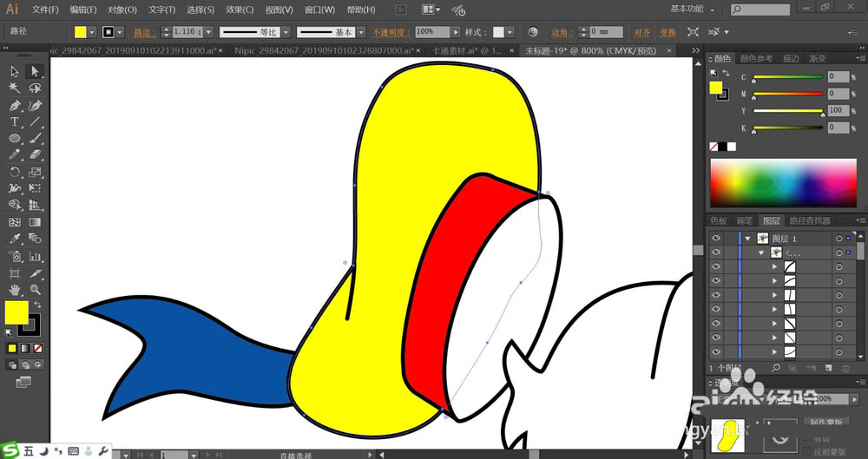Image resolution: width=868 pixels, height=459 pixels.
Task: Select the Type tool
Action: (15, 121)
